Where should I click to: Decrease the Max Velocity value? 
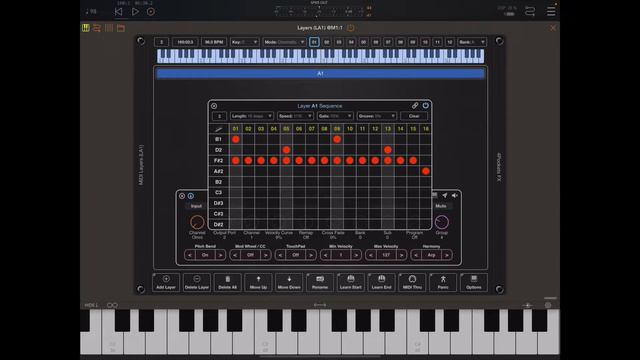point(371,255)
